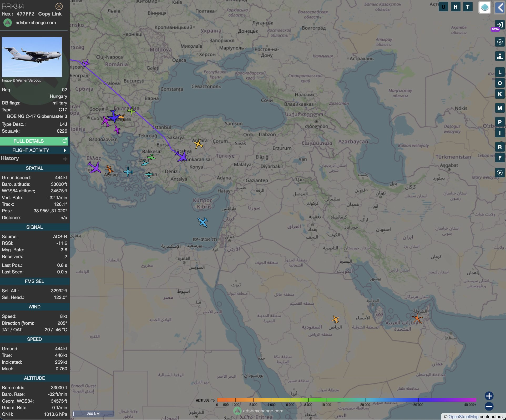The width and height of the screenshot is (506, 420).
Task: Toggle the K button
Action: coord(500,94)
